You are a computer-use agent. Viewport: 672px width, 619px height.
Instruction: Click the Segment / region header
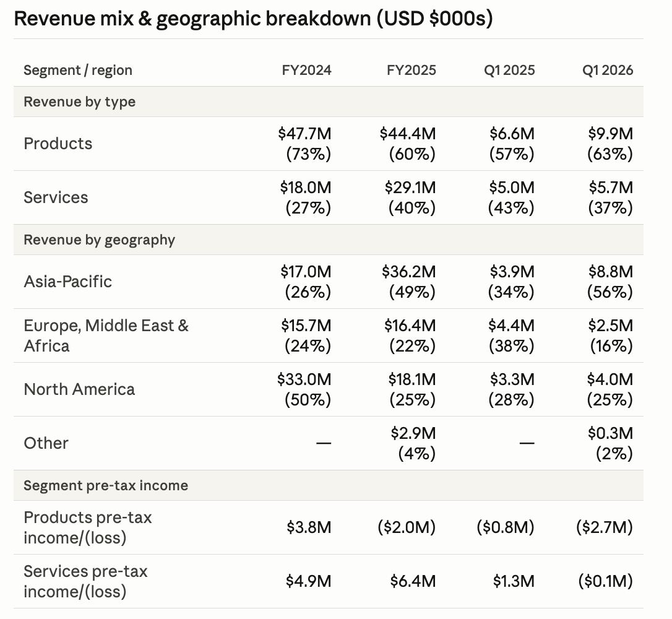point(78,71)
